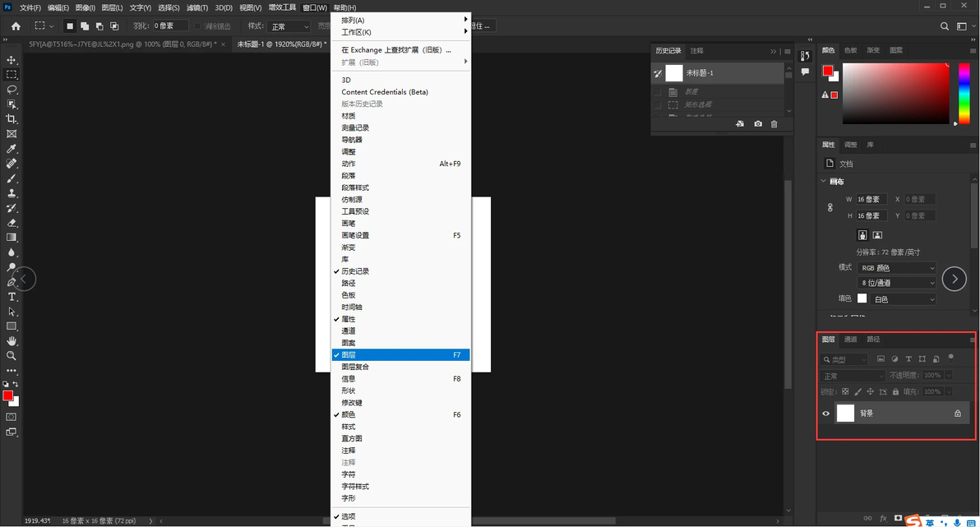Toggle 图层 panel in Window menu
This screenshot has width=980, height=527.
point(400,354)
